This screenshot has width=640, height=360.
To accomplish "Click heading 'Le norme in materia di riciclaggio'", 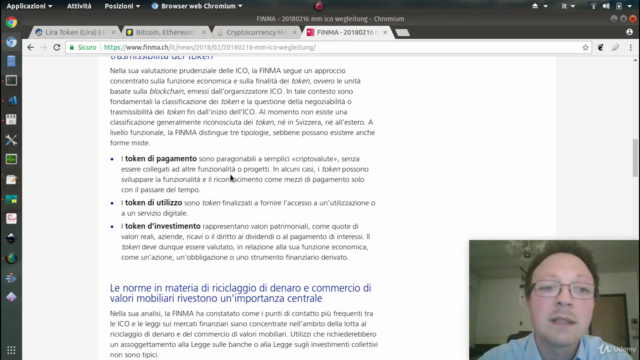I will click(x=240, y=293).
